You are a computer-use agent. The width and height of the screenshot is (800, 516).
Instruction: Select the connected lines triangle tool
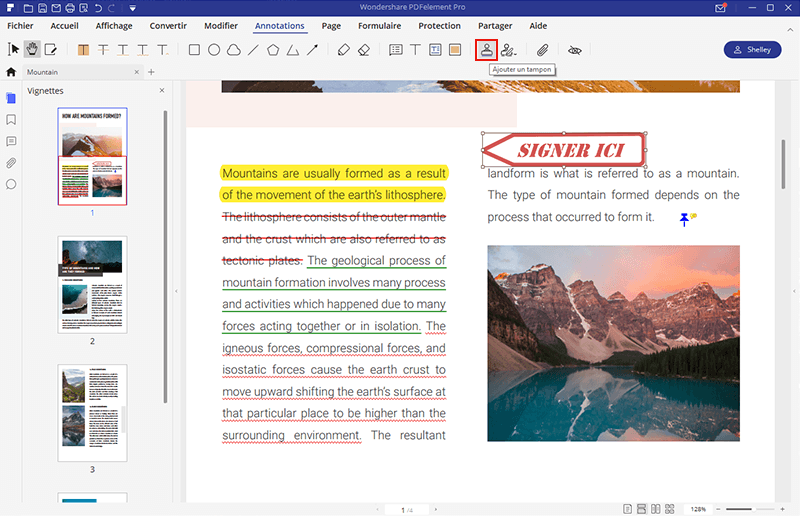point(292,50)
